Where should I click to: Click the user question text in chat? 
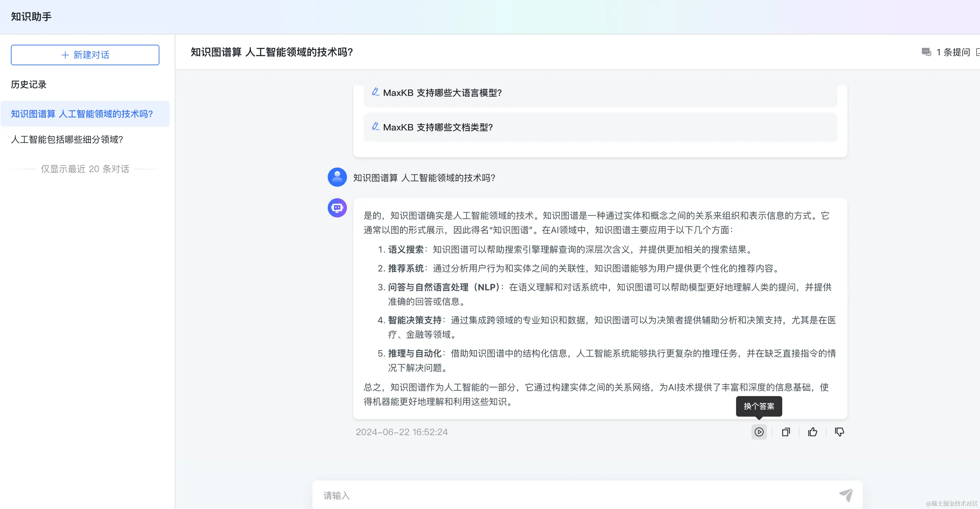click(424, 177)
